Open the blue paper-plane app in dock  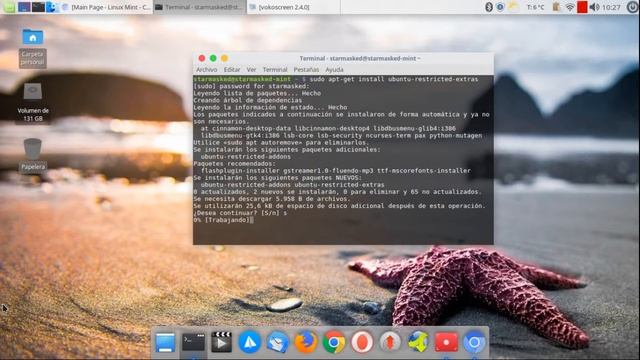click(249, 342)
